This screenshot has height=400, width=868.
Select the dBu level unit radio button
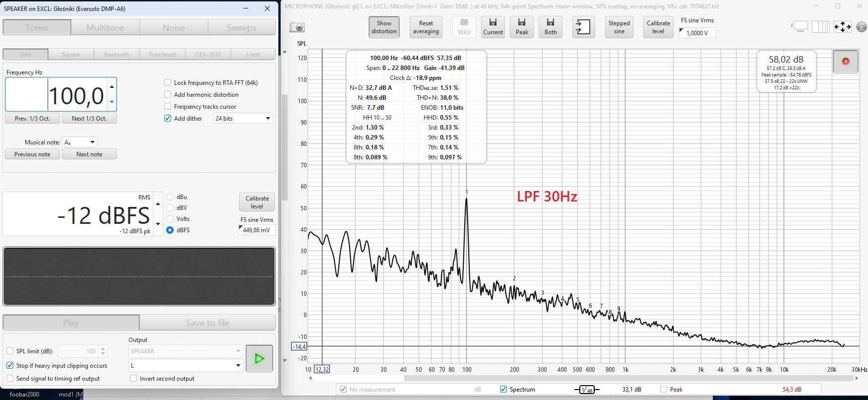(170, 197)
